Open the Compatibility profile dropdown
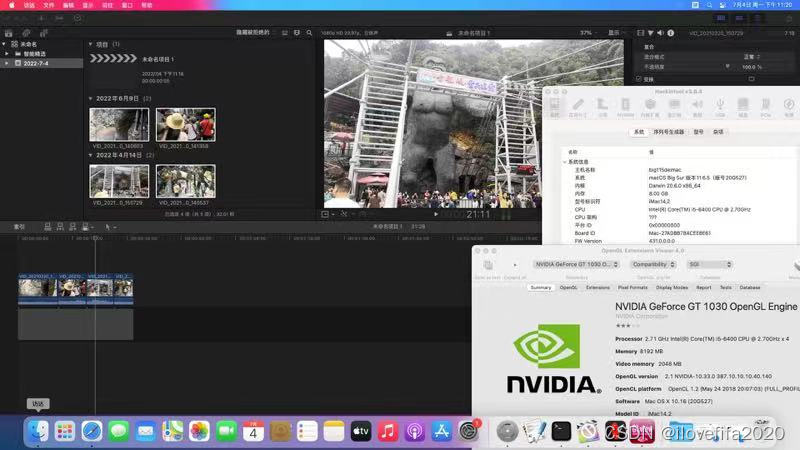This screenshot has height=450, width=800. tap(653, 264)
